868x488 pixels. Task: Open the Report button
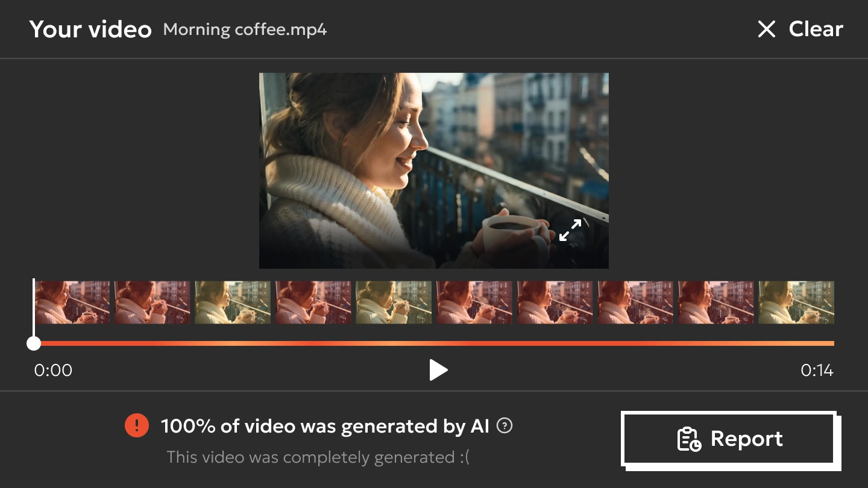[x=729, y=439]
